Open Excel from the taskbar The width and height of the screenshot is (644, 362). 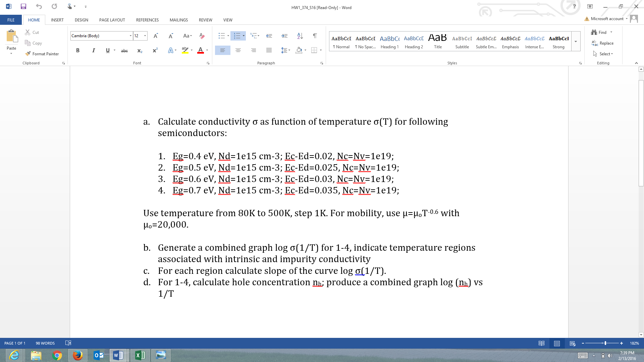click(x=140, y=355)
